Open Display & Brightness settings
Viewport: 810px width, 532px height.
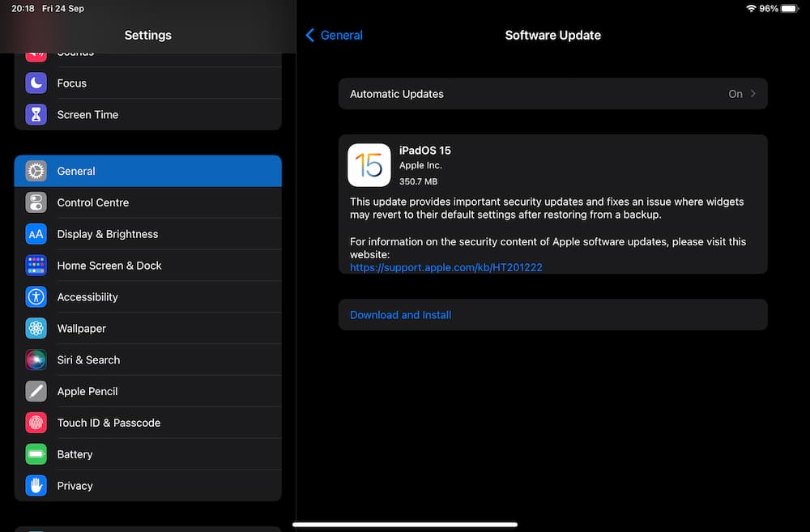click(147, 234)
